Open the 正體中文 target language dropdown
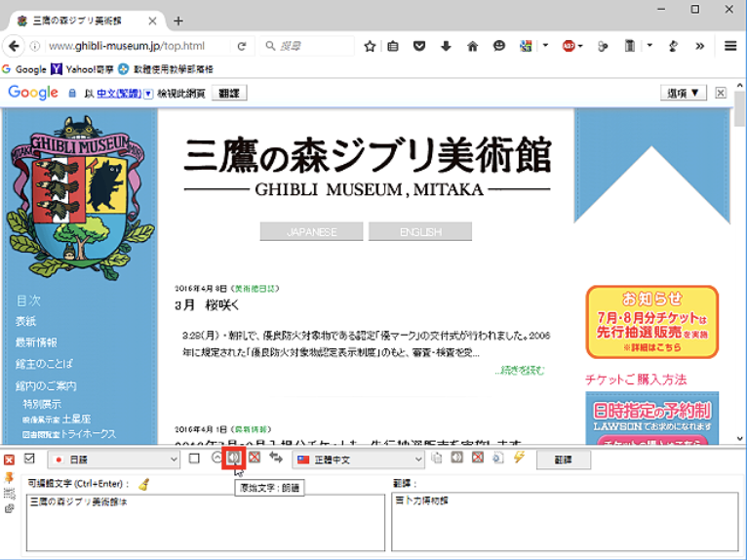Viewport: 747px width, 560px height. (x=358, y=460)
